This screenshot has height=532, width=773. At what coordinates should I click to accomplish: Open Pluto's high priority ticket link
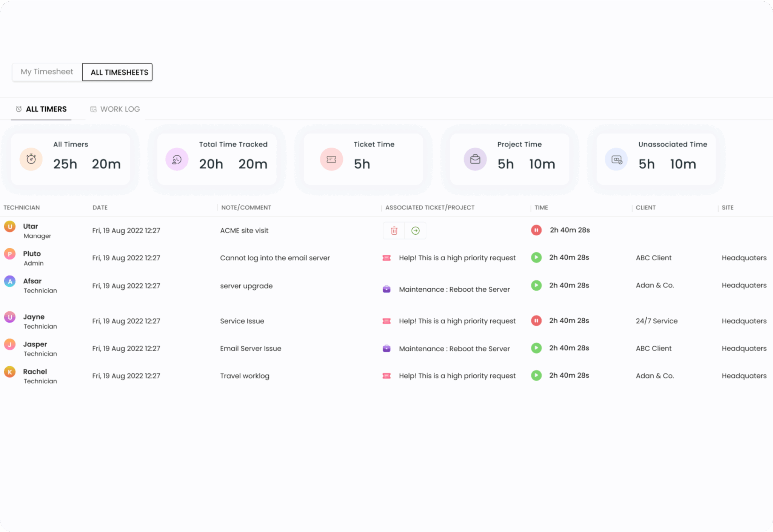457,258
